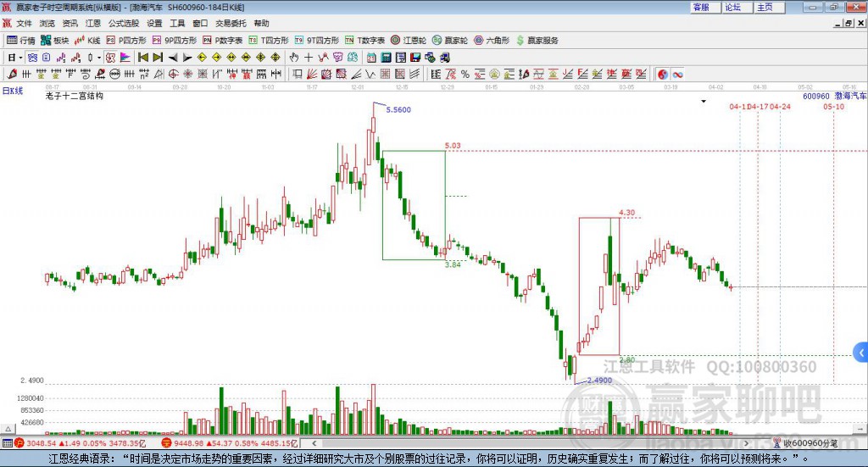868x467 pixels.
Task: Open the 浏览 menu
Action: click(47, 23)
